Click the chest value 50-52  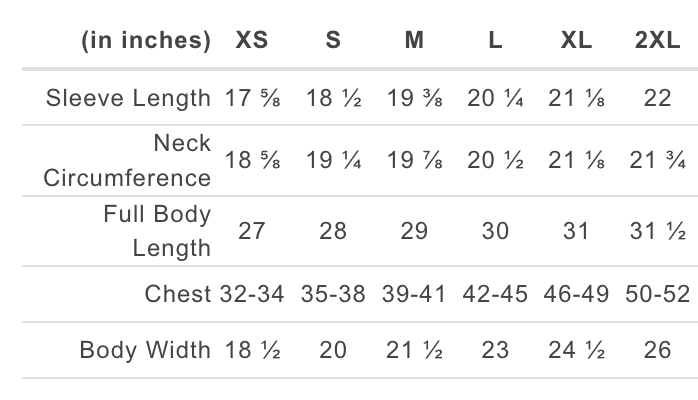pos(656,294)
